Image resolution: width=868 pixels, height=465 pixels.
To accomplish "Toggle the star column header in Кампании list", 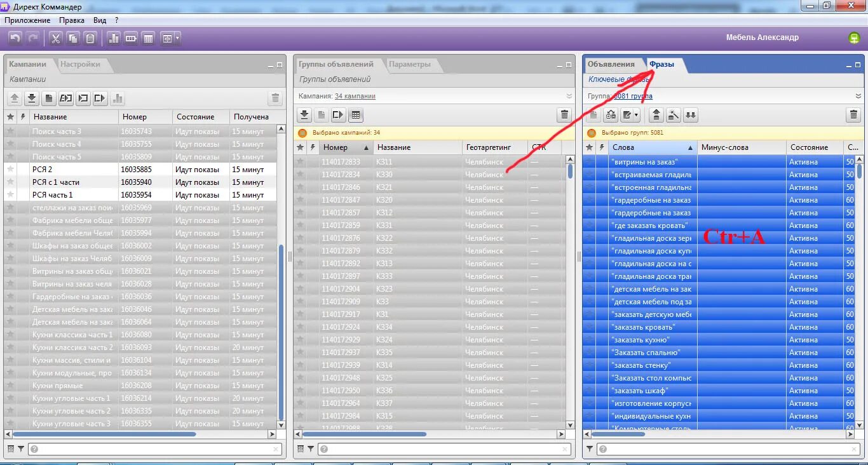I will pyautogui.click(x=10, y=116).
